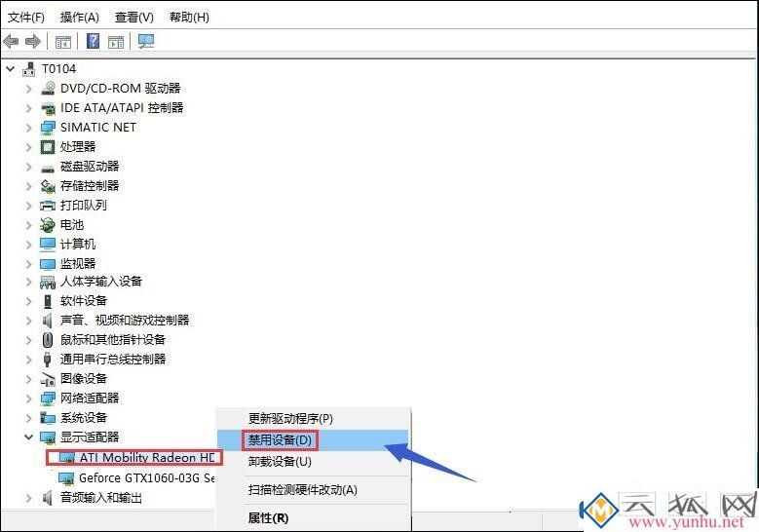Click the Back arrow toolbar icon
This screenshot has width=759, height=532.
[x=11, y=41]
